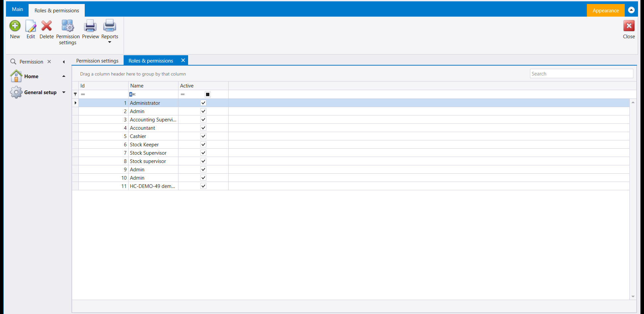Click the red Close icon
The height and width of the screenshot is (314, 644).
click(629, 26)
